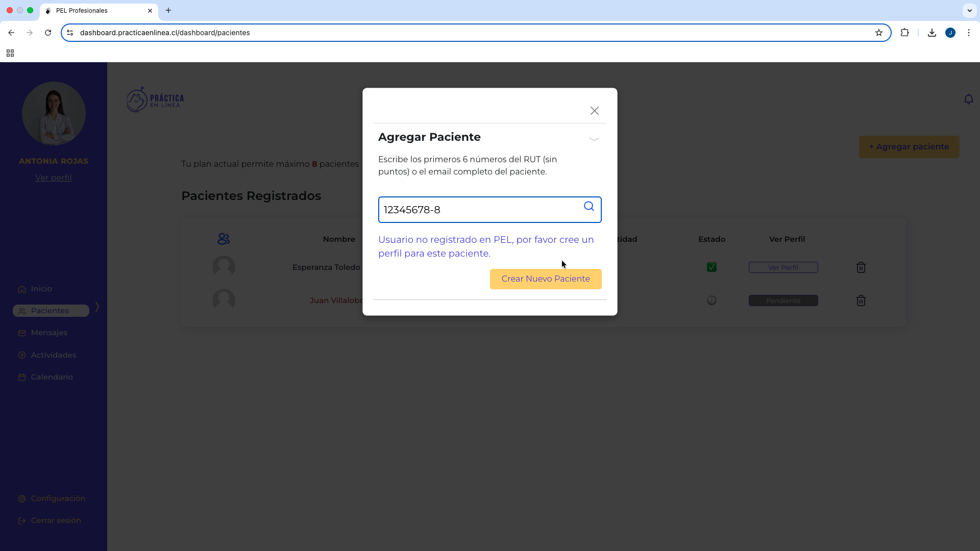980x551 pixels.
Task: Click the Ver perfil link under Antonia Rojas
Action: [53, 178]
